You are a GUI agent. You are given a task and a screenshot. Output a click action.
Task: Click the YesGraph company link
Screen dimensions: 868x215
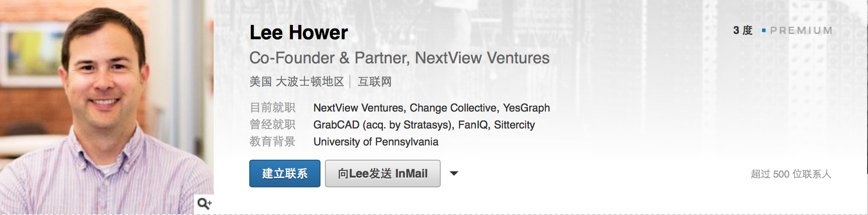527,108
